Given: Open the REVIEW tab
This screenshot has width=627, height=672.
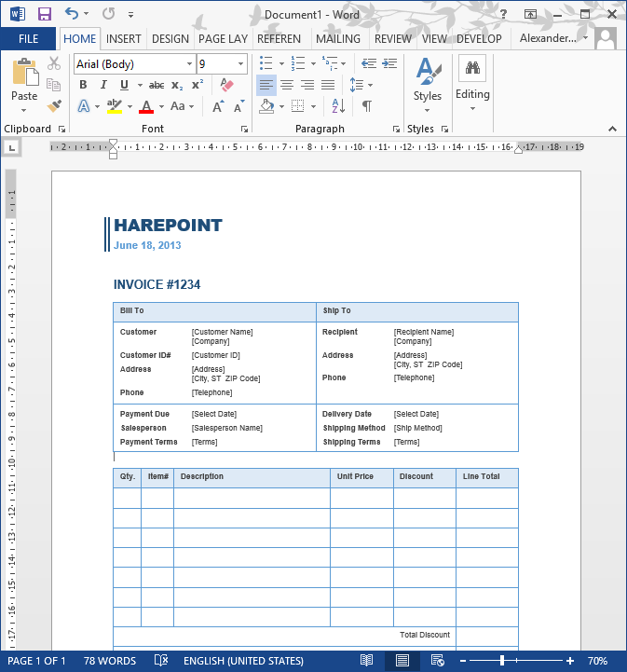Looking at the screenshot, I should (x=393, y=39).
